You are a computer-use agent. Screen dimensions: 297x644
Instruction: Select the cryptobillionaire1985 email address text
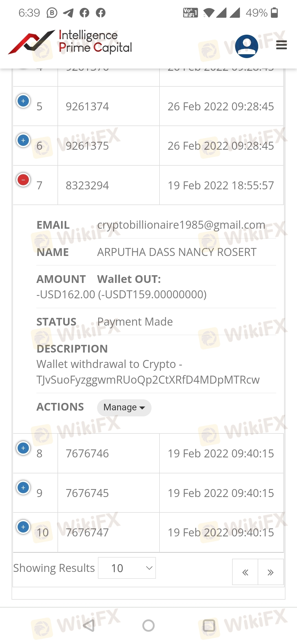[x=181, y=225]
